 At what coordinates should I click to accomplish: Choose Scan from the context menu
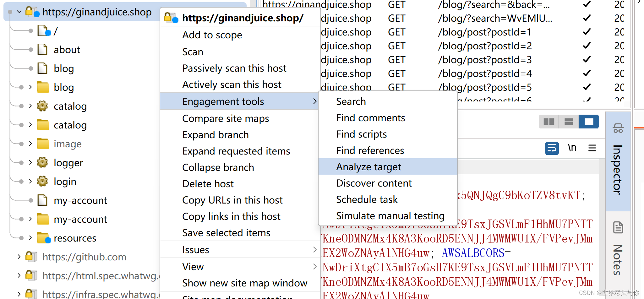240,52
